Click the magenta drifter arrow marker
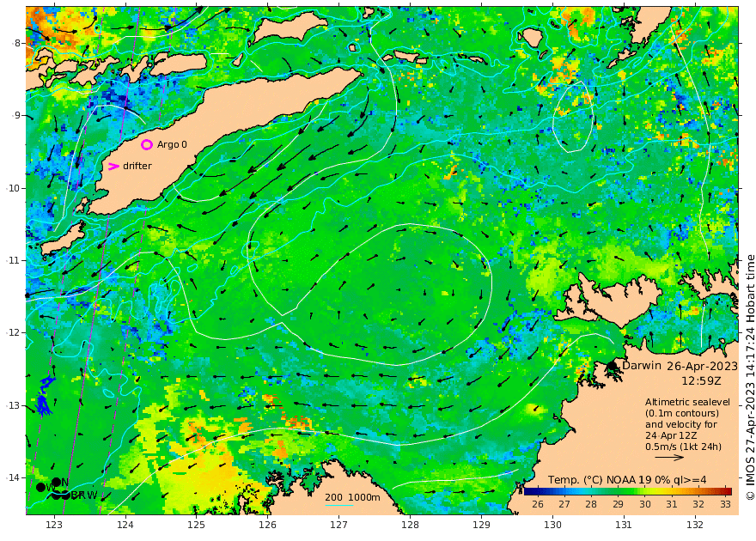Image resolution: width=756 pixels, height=541 pixels. [x=113, y=167]
